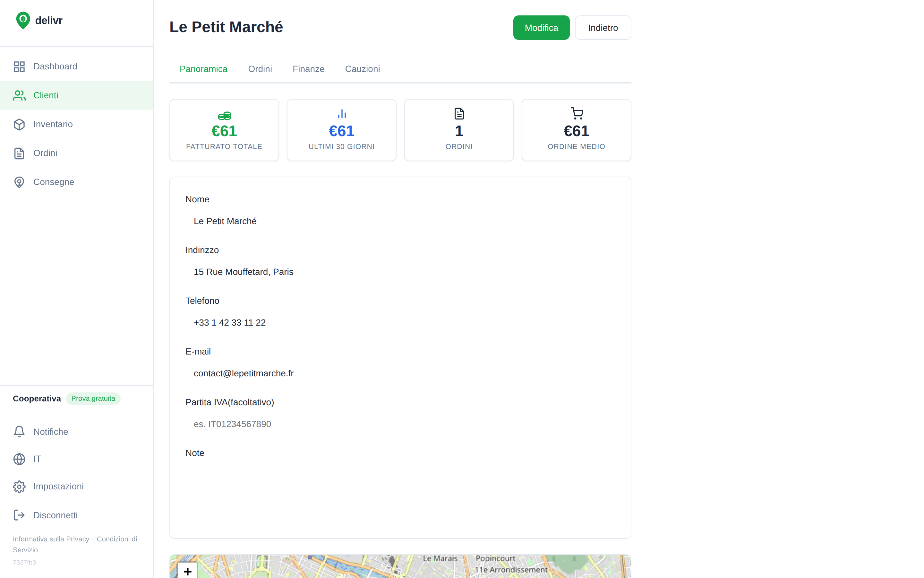Click the ORDINE MEDIO caption
Screen dimensions: 924x578
click(x=577, y=147)
